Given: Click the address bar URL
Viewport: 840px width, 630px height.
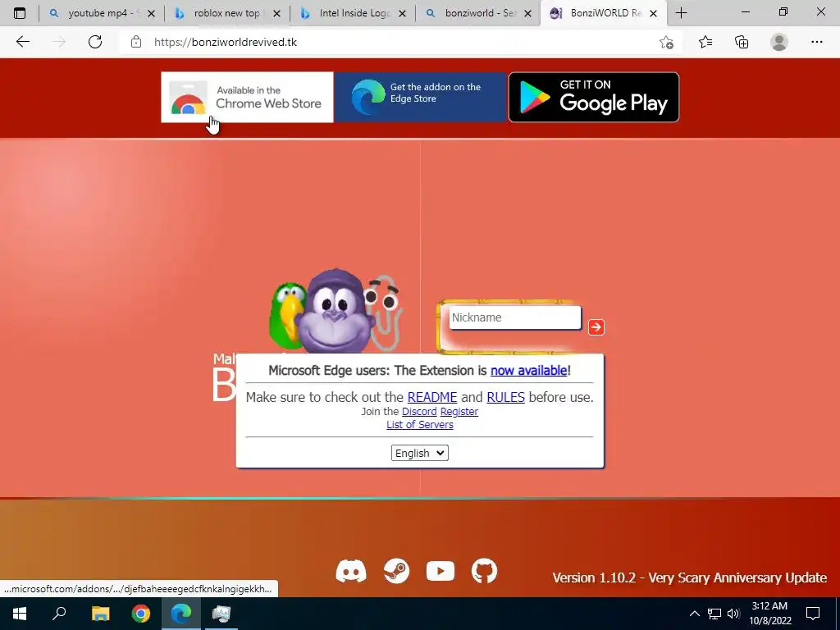Looking at the screenshot, I should tap(226, 43).
